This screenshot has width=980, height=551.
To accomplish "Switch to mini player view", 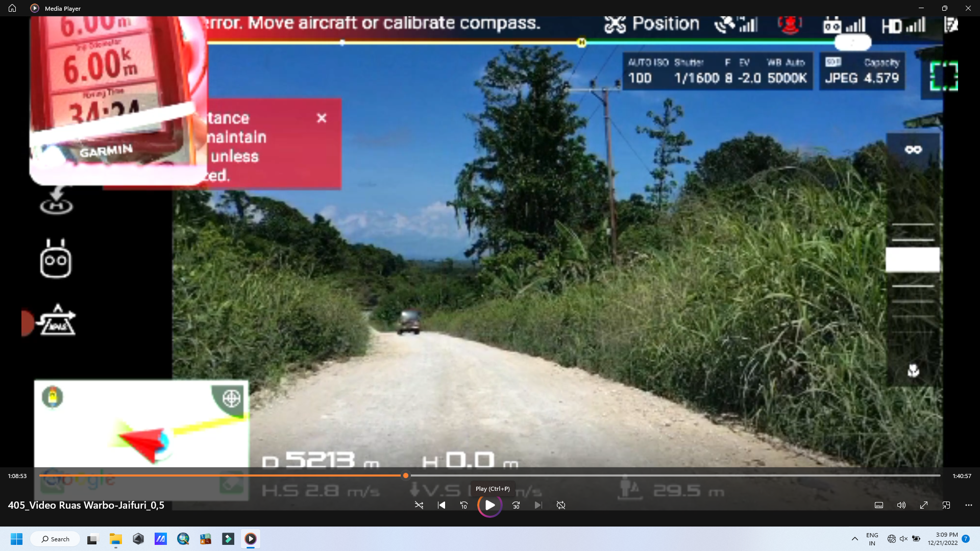I will pyautogui.click(x=946, y=505).
